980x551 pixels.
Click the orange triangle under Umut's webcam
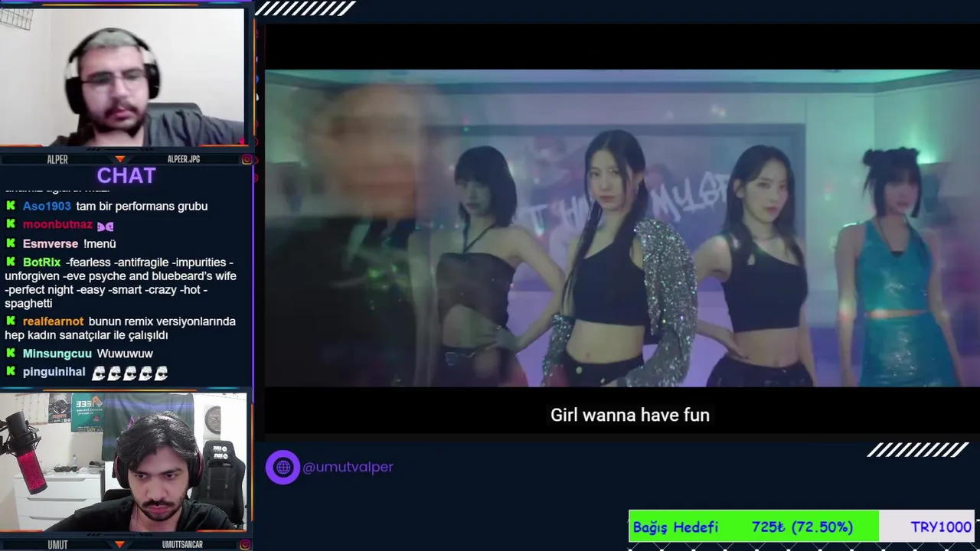click(x=119, y=545)
